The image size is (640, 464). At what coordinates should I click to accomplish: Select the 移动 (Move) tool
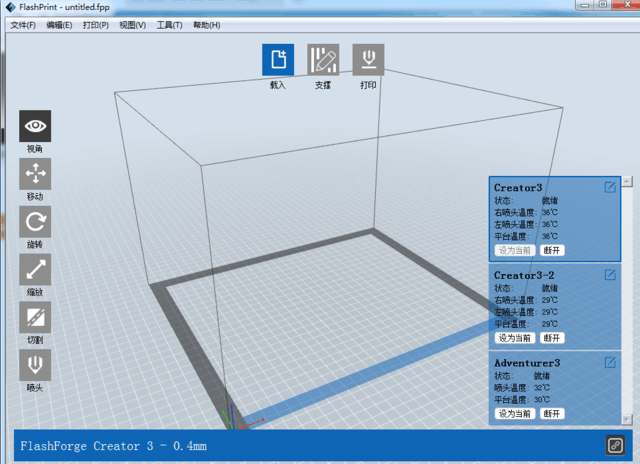(35, 173)
